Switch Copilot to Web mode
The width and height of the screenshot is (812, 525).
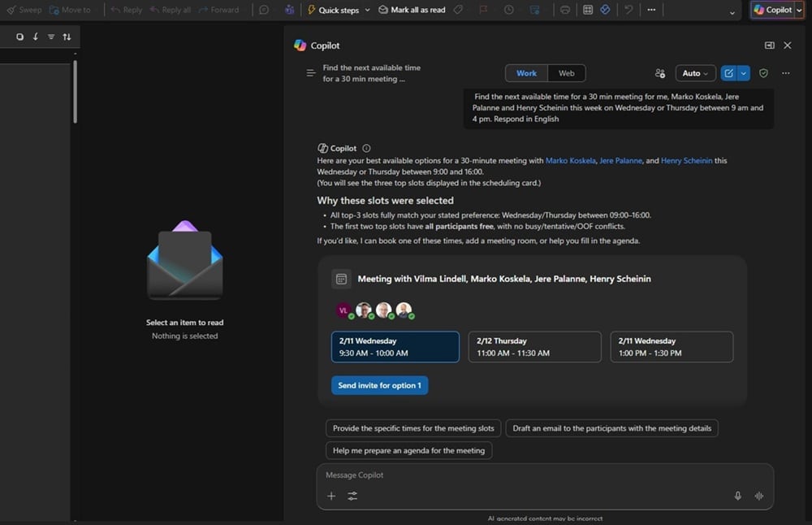point(566,72)
